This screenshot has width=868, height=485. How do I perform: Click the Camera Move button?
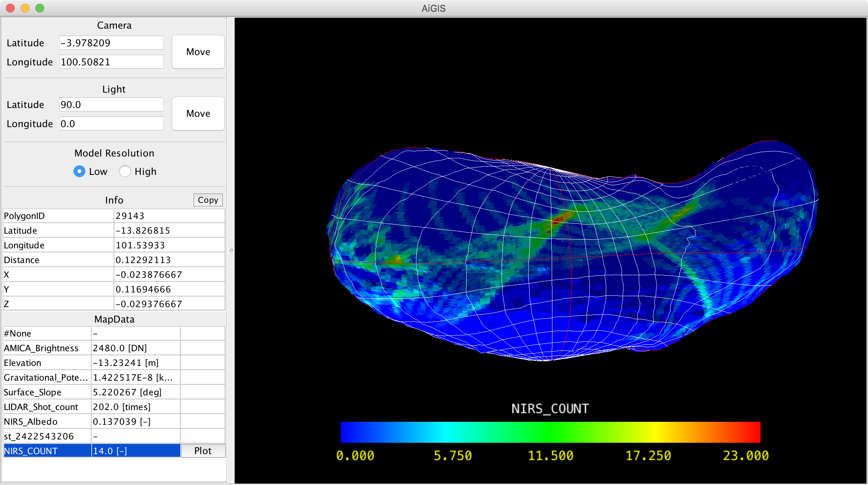coord(198,52)
